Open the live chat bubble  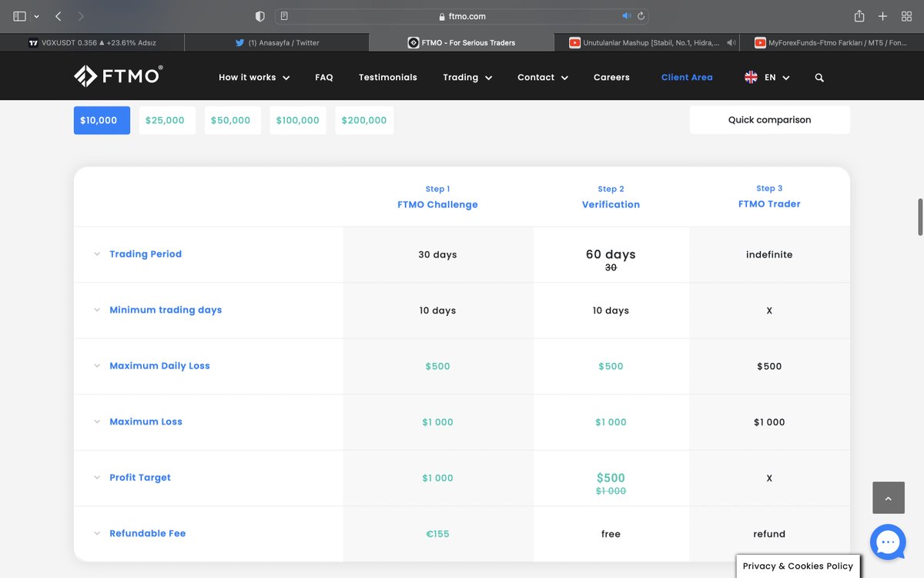(888, 542)
